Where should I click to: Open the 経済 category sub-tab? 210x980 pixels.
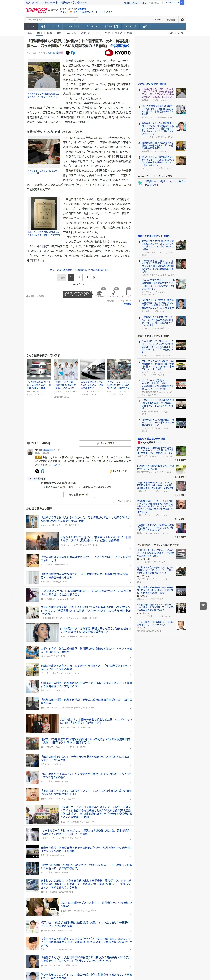click(x=59, y=33)
